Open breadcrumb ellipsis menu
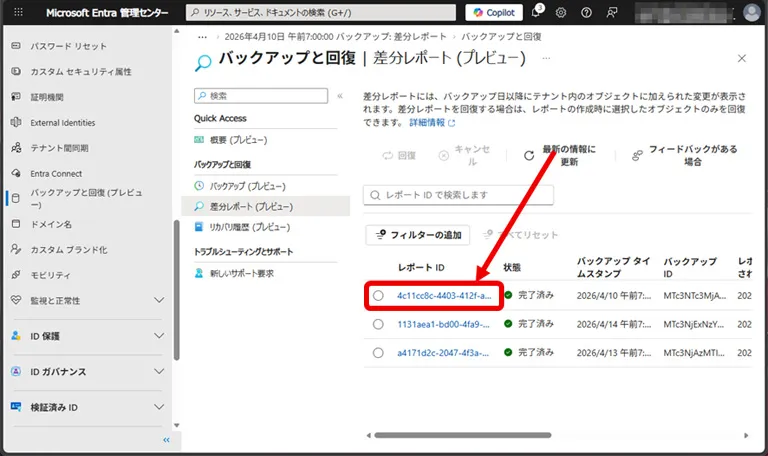 tap(202, 37)
